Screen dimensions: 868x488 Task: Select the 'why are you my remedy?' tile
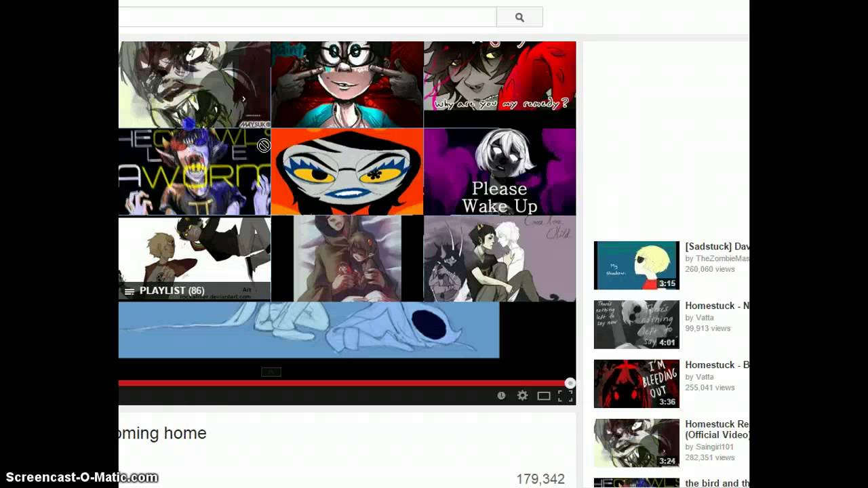click(x=500, y=84)
